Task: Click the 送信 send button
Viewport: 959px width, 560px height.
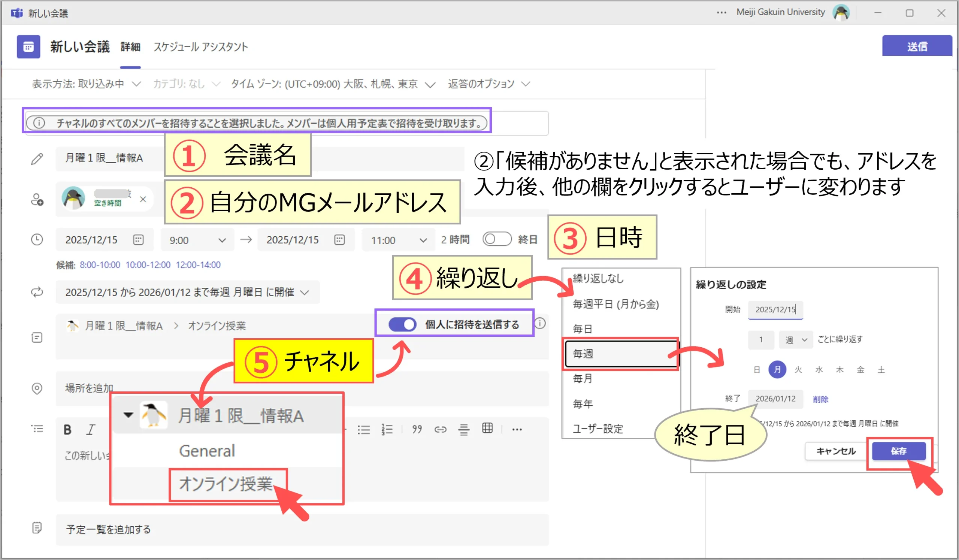Action: coord(916,46)
